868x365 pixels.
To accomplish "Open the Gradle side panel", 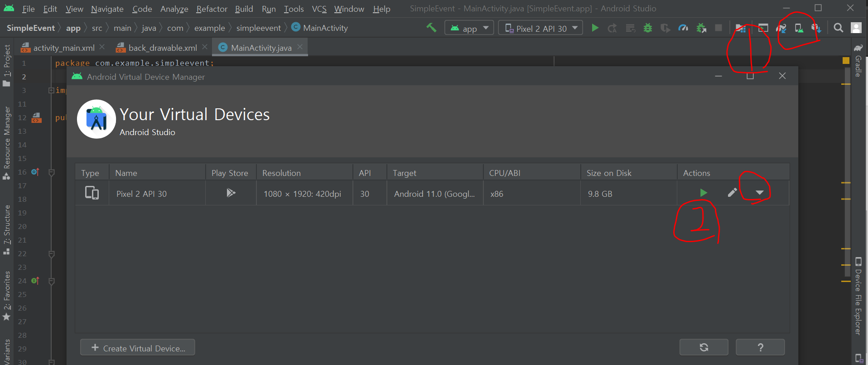I will click(858, 60).
